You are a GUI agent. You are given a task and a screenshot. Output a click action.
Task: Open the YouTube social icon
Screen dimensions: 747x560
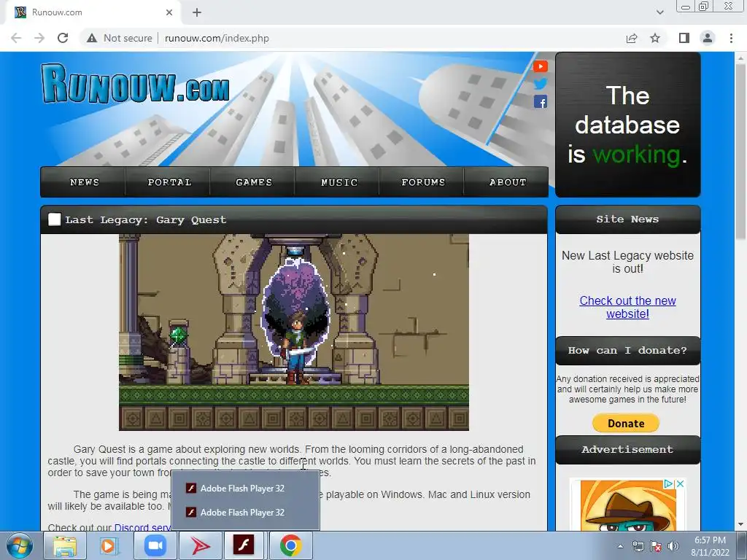click(x=541, y=66)
